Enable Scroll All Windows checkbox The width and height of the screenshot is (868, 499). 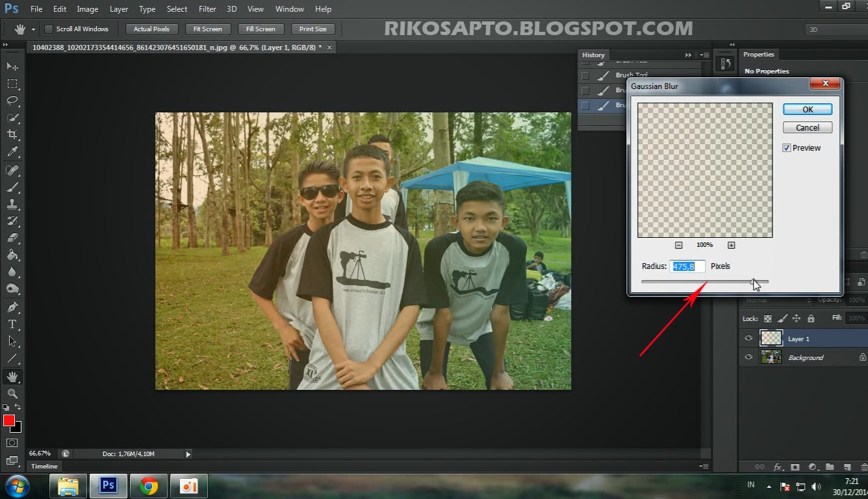49,29
